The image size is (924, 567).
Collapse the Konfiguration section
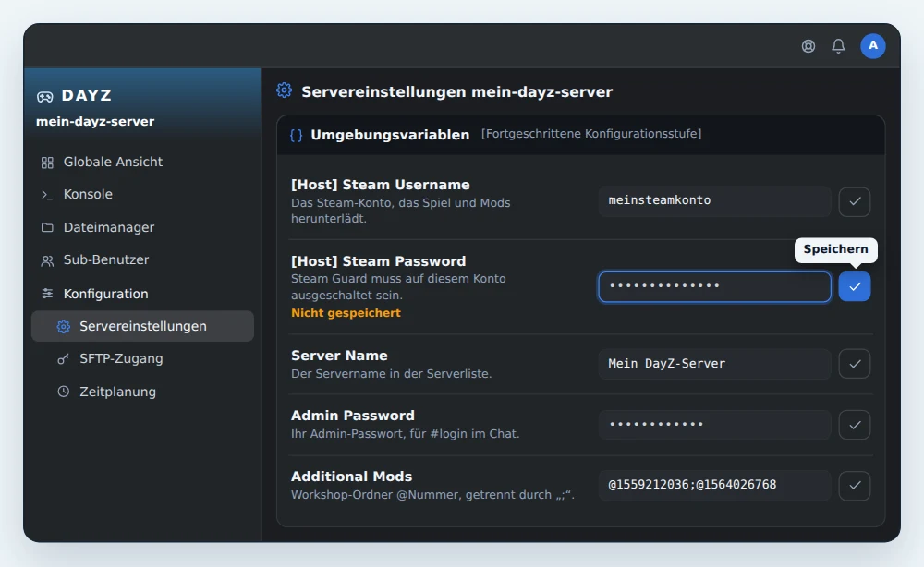pos(142,294)
